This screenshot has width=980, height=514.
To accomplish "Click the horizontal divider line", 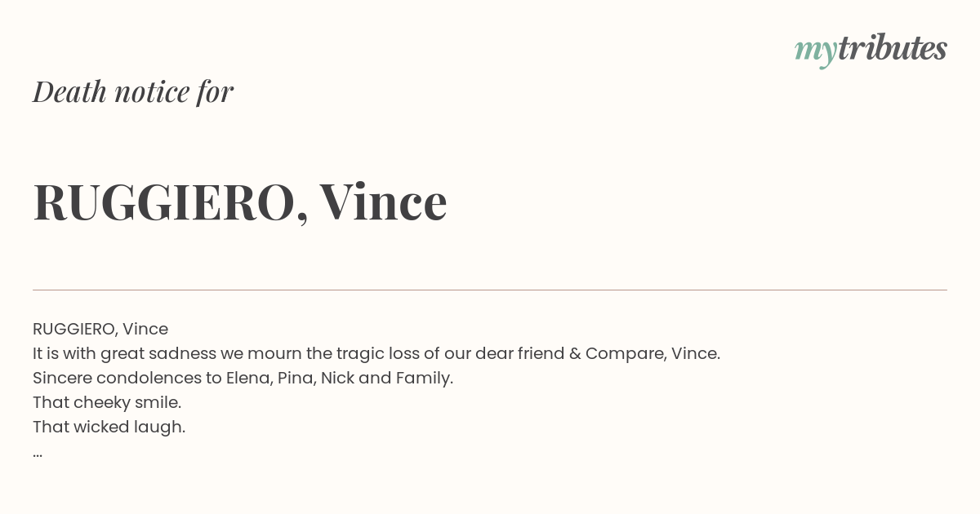I will coord(490,290).
